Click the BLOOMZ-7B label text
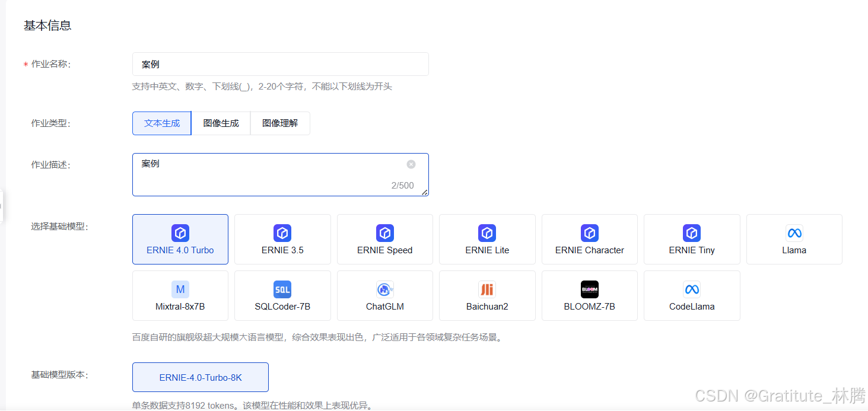 click(590, 307)
